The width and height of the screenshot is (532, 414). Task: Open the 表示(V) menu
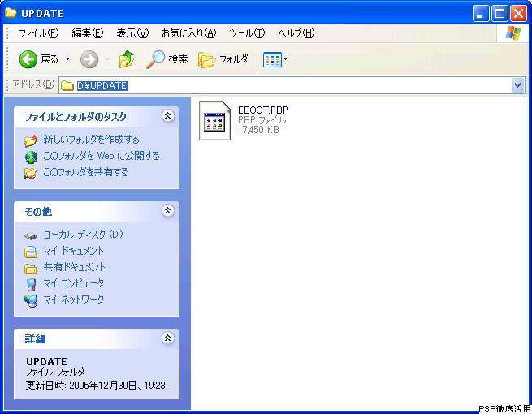tap(132, 33)
